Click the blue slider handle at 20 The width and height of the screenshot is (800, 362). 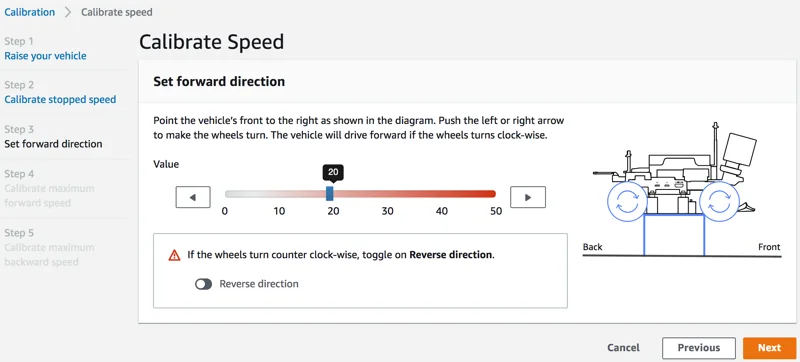coord(330,193)
